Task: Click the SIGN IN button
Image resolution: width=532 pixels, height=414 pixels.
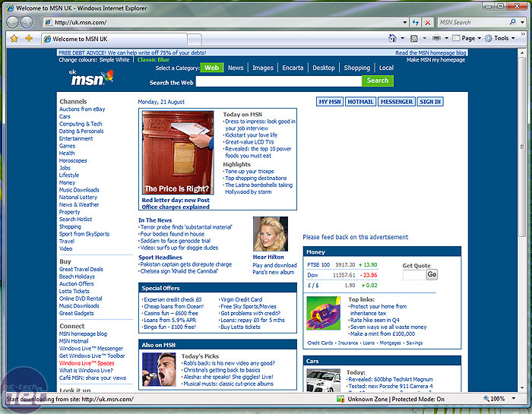Action: pyautogui.click(x=430, y=102)
